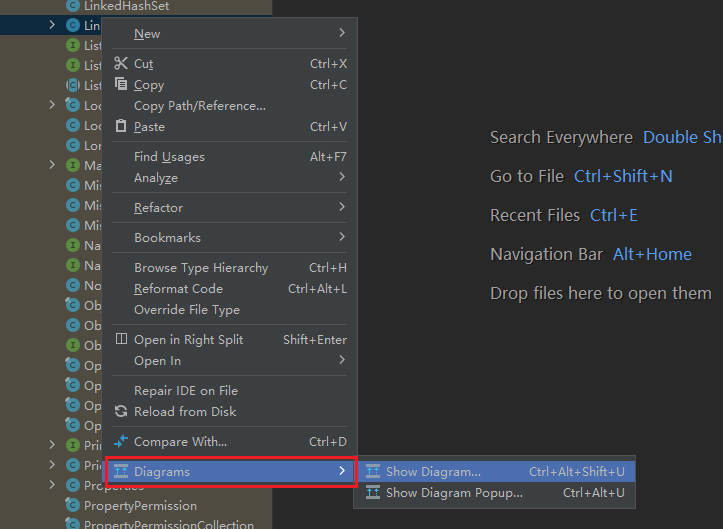The height and width of the screenshot is (529, 723).
Task: Select PropertyPermission class in tree
Action: tap(140, 506)
